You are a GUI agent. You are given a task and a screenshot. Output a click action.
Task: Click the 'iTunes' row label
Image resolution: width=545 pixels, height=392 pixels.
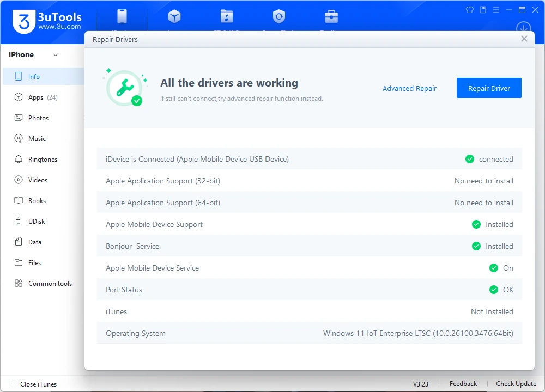(x=116, y=311)
